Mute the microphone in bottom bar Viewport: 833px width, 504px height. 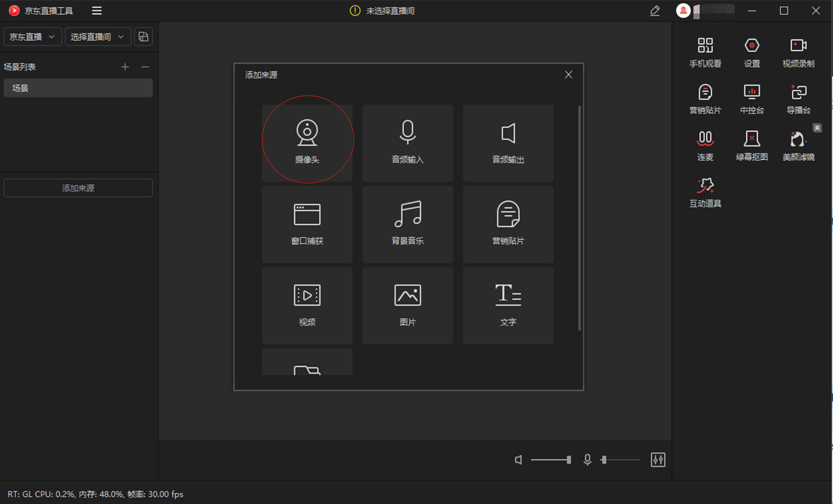point(587,460)
